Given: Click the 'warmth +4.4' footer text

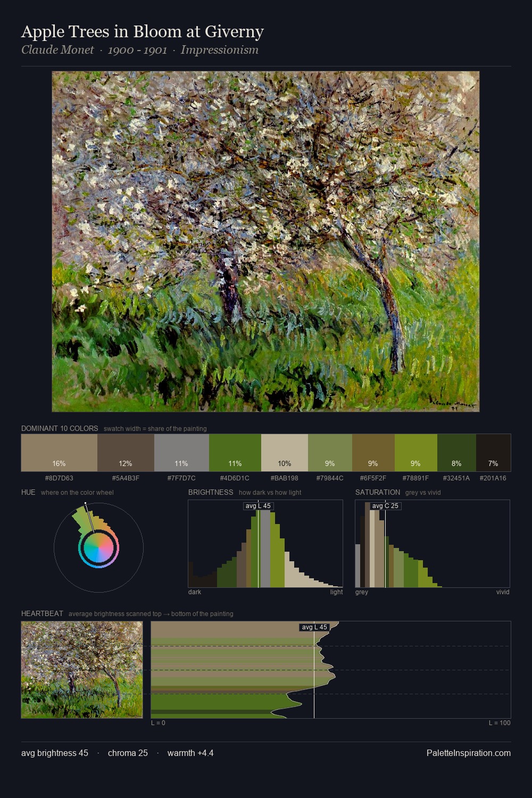Looking at the screenshot, I should [190, 753].
